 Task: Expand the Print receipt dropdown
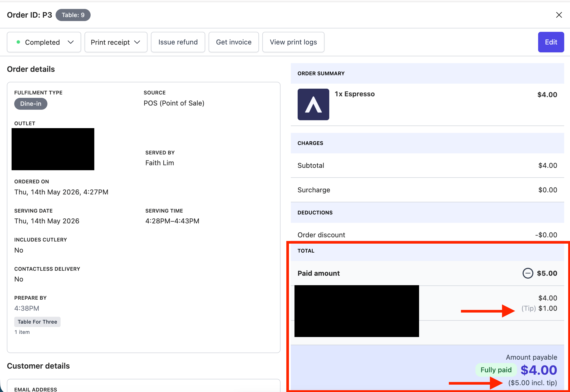click(116, 42)
